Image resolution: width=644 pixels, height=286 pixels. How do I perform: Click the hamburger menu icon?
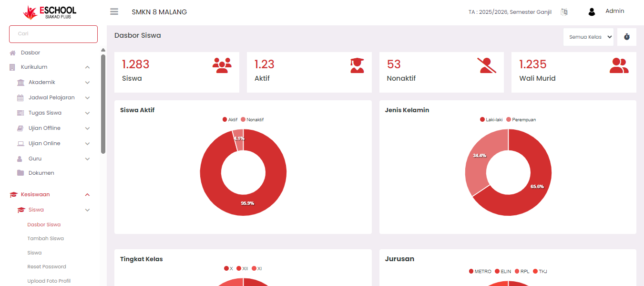114,12
